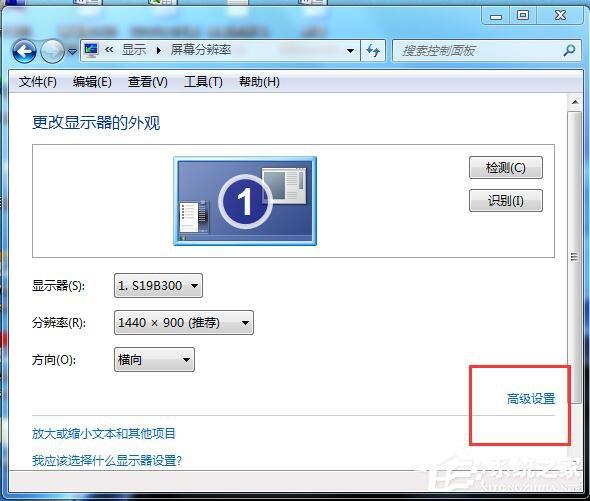Open the 文件(F) menu
590x501 pixels.
click(38, 82)
